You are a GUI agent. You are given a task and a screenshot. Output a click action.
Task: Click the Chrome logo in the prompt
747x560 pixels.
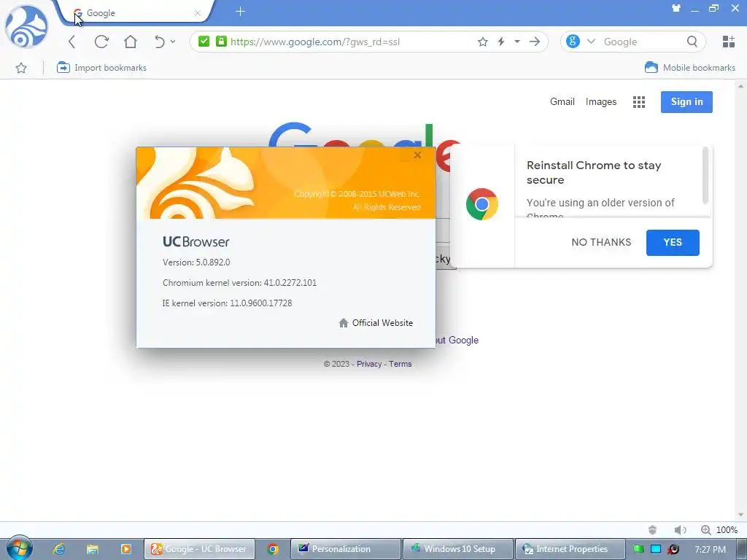pyautogui.click(x=482, y=204)
